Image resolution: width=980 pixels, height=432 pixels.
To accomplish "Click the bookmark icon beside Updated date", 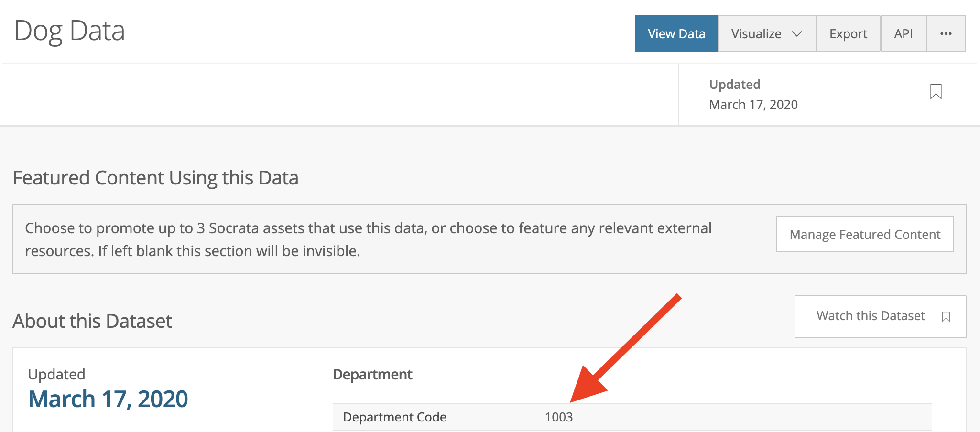I will coord(936,92).
